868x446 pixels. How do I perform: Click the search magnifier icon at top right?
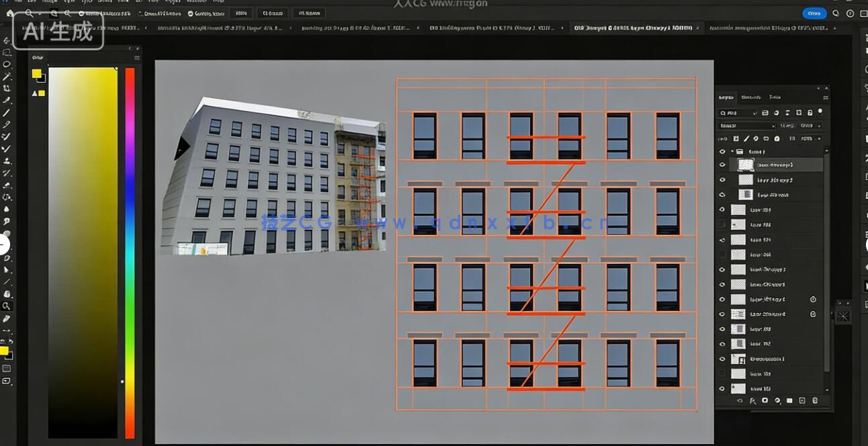[836, 13]
